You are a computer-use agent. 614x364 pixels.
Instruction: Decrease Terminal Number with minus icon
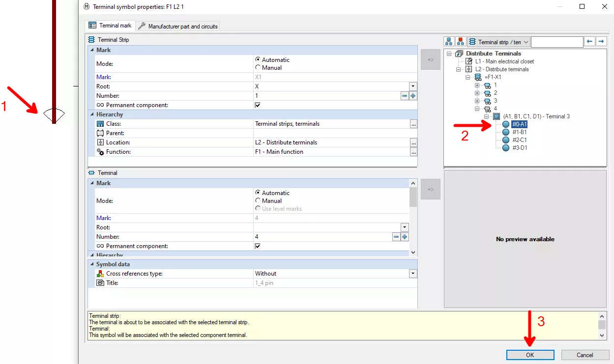click(x=396, y=237)
